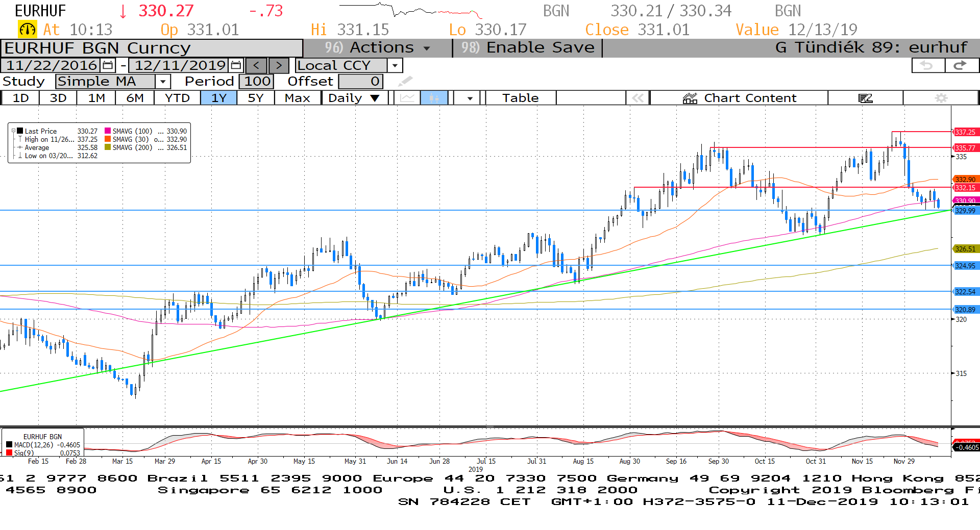980x530 pixels.
Task: Open chart settings gear icon
Action: [941, 98]
